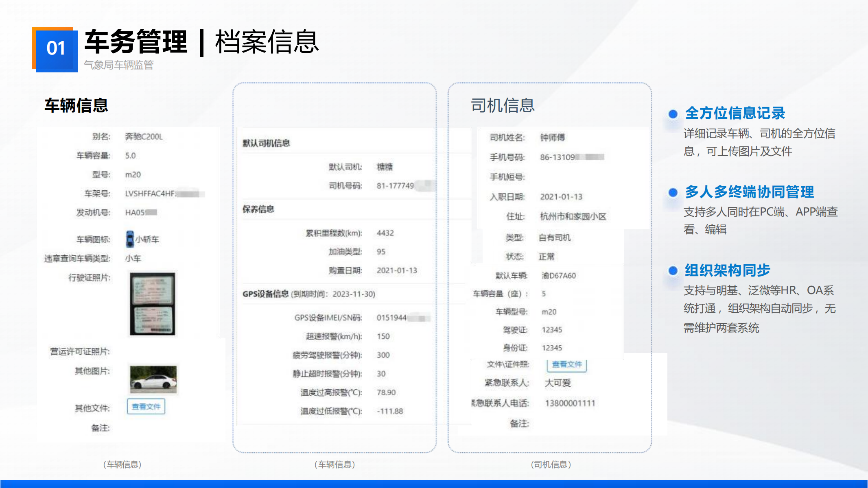
Task: Click the 司机信息 panel title
Action: coord(503,105)
